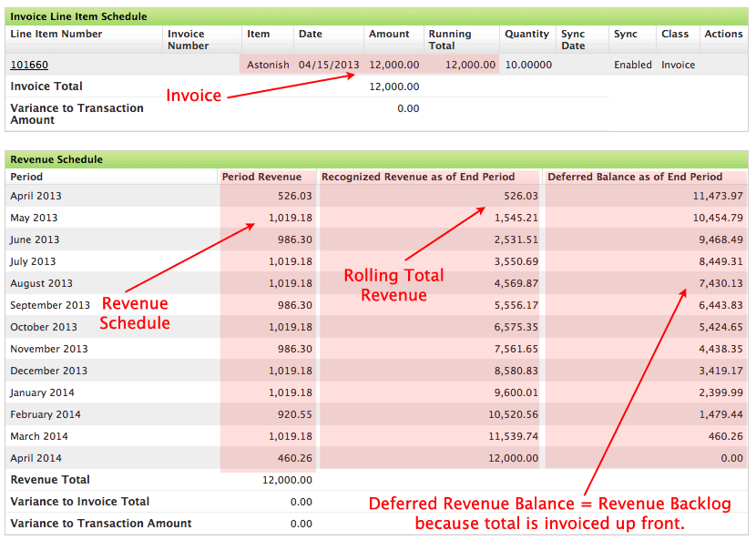This screenshot has height=540, width=756.
Task: Select the 6,443.83 deferred balance
Action: 720,305
